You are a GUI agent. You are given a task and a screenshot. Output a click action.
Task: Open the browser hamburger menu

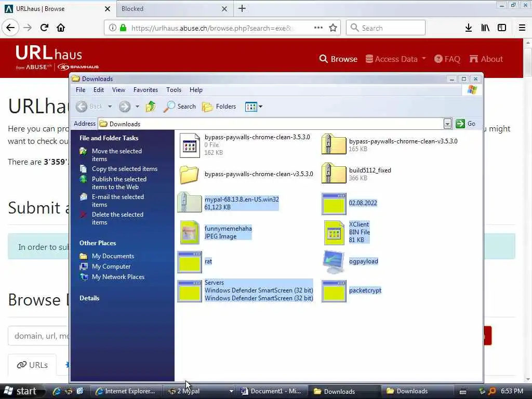522,28
